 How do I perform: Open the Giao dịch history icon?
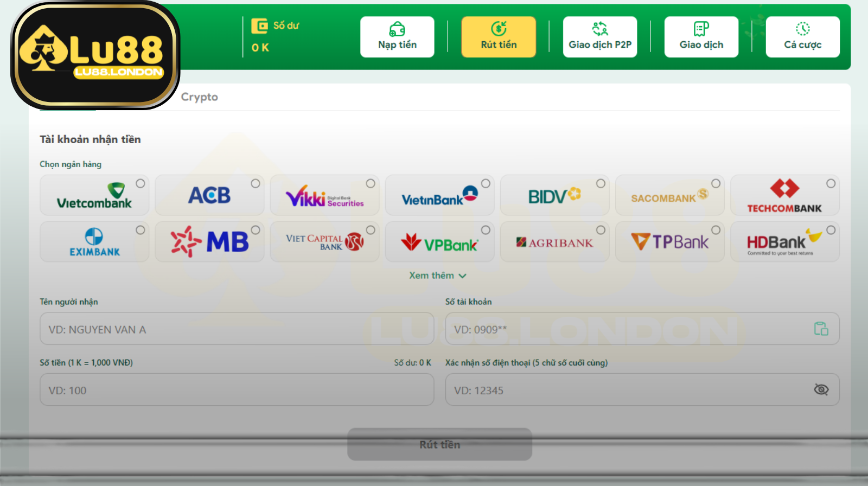[x=701, y=29]
